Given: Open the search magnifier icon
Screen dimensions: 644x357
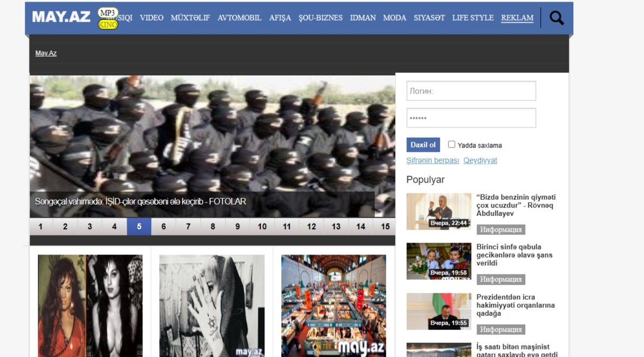Looking at the screenshot, I should (x=557, y=18).
